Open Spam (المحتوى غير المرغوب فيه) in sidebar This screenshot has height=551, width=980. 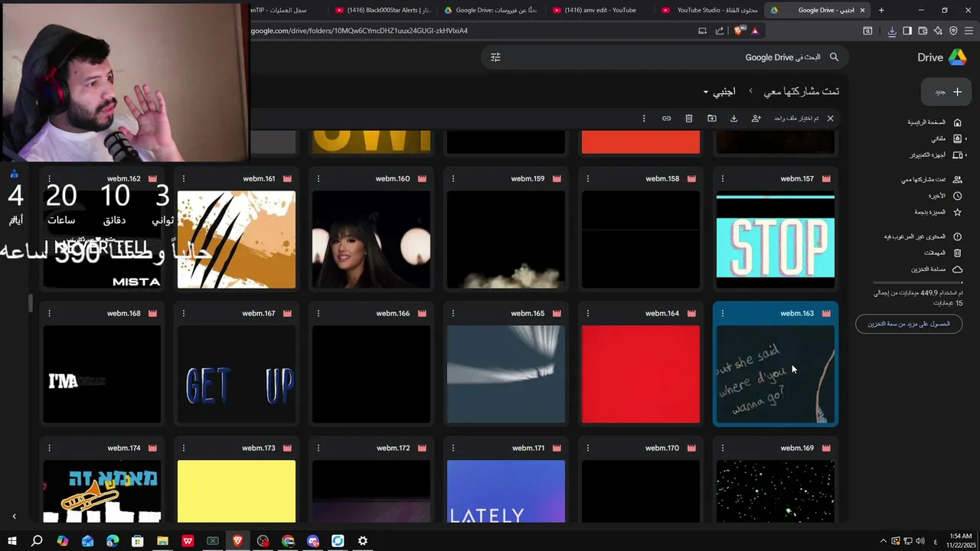(x=922, y=236)
